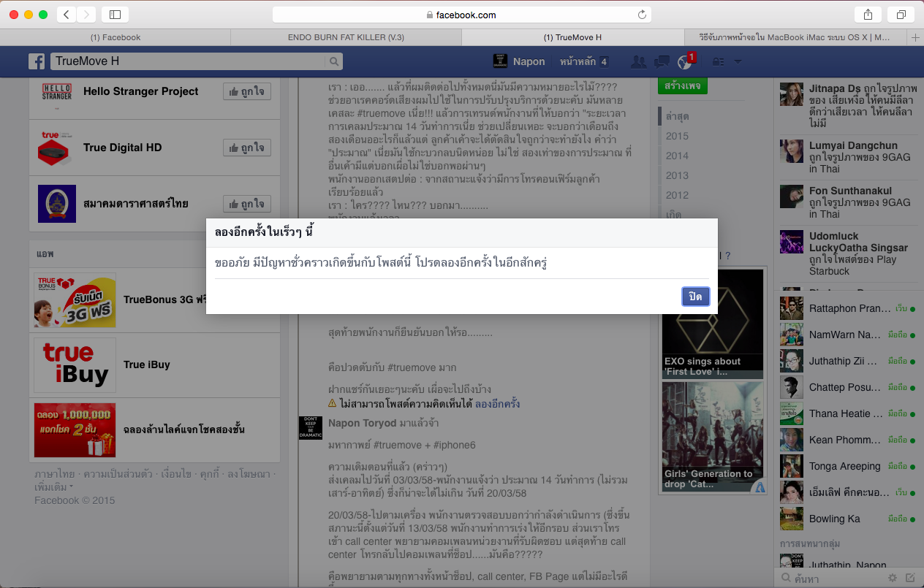Jump to 2012 in the timeline
This screenshot has height=588, width=924.
coord(677,195)
